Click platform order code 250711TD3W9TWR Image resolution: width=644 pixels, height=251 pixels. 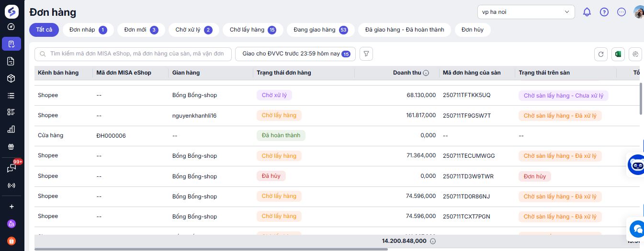coord(468,176)
